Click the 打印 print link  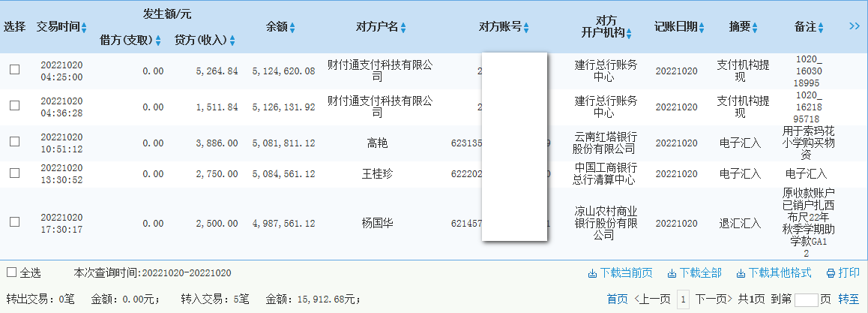(x=843, y=273)
